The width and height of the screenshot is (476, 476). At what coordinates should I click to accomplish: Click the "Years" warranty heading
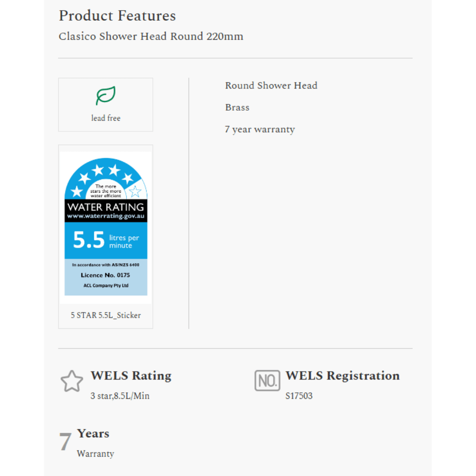point(93,434)
